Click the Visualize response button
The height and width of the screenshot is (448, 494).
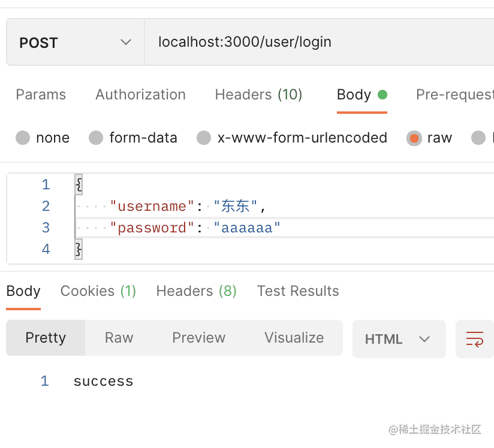pyautogui.click(x=294, y=338)
